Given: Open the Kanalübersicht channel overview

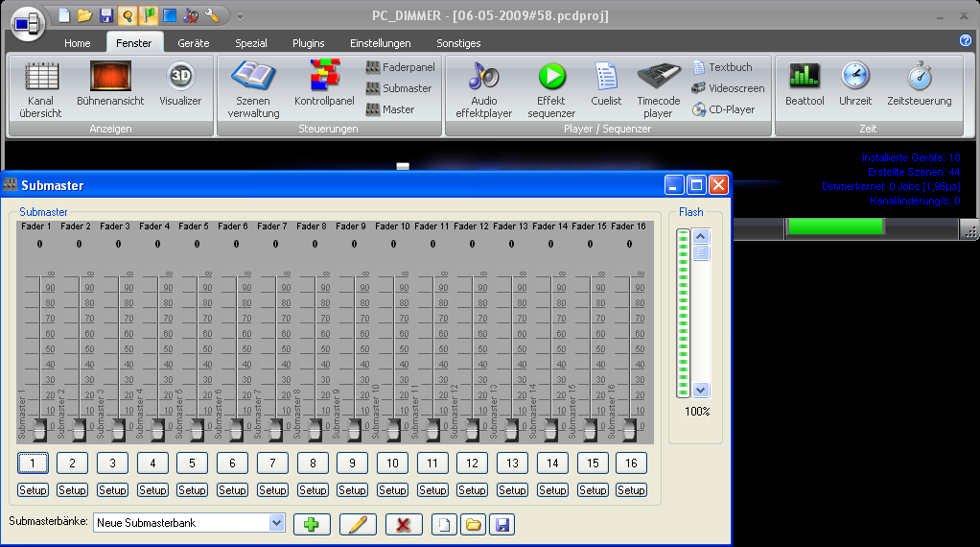Looking at the screenshot, I should pos(40,89).
